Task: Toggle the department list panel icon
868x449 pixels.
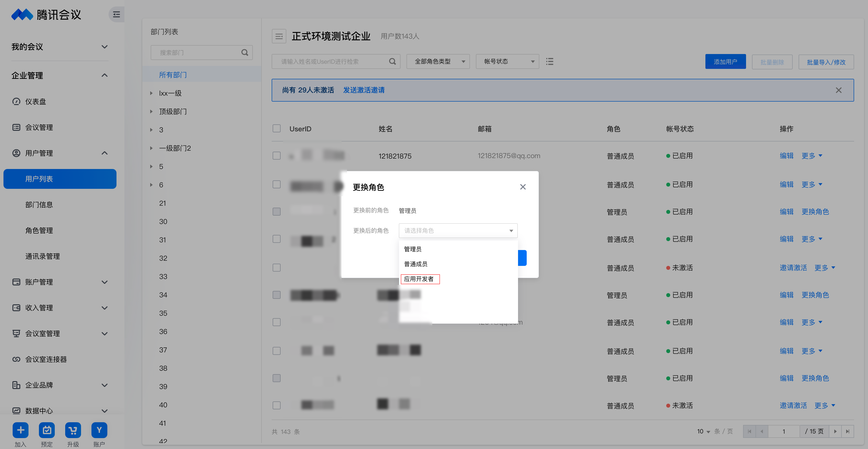Action: pos(279,36)
